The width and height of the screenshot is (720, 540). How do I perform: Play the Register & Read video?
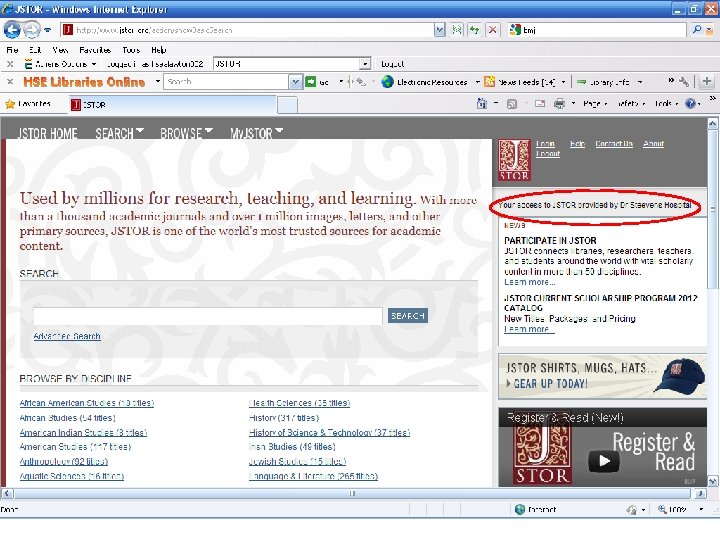pos(603,461)
